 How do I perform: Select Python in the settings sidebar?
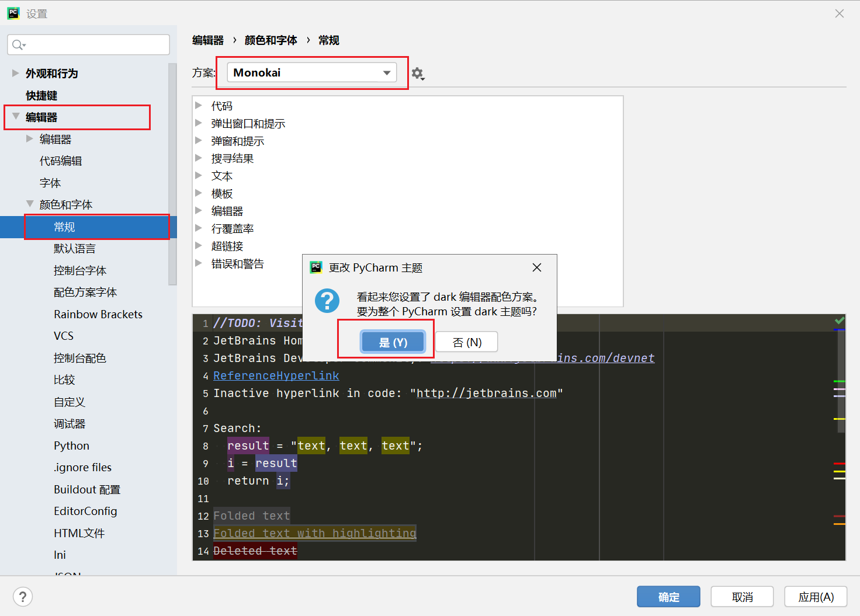tap(71, 446)
